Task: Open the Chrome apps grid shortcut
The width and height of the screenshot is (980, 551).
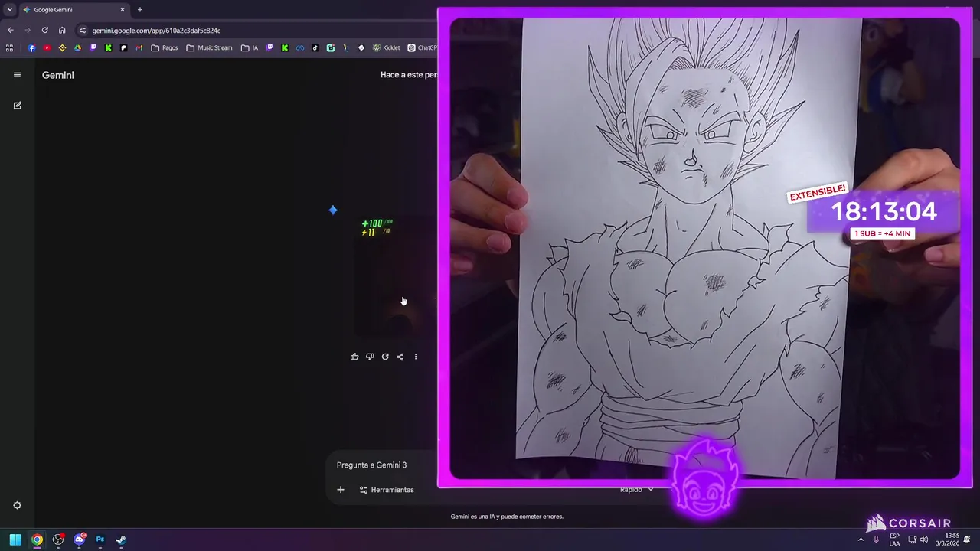Action: coord(9,47)
